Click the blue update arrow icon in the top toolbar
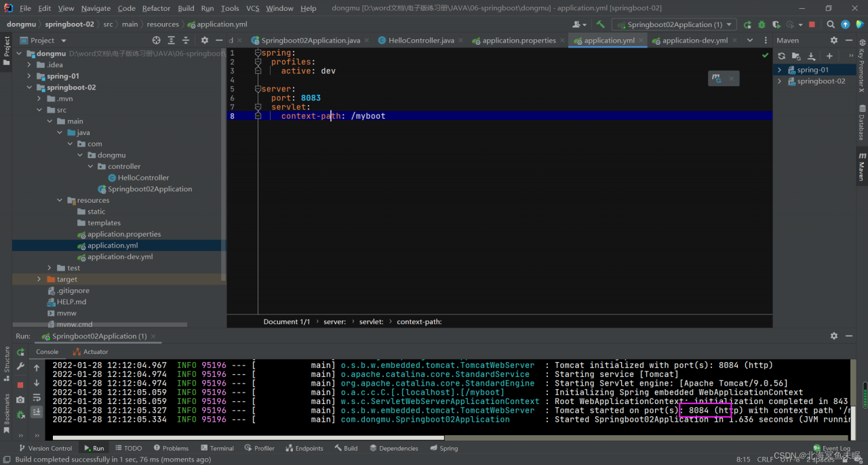Image resolution: width=868 pixels, height=465 pixels. coord(845,24)
